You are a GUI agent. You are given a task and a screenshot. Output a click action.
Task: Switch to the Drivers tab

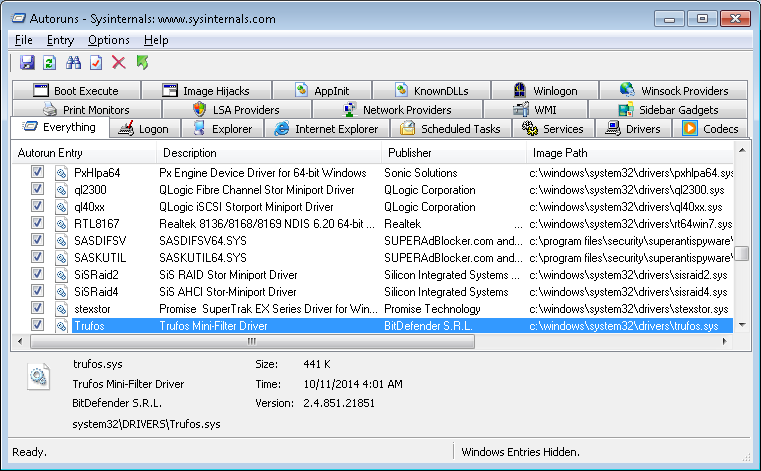633,129
